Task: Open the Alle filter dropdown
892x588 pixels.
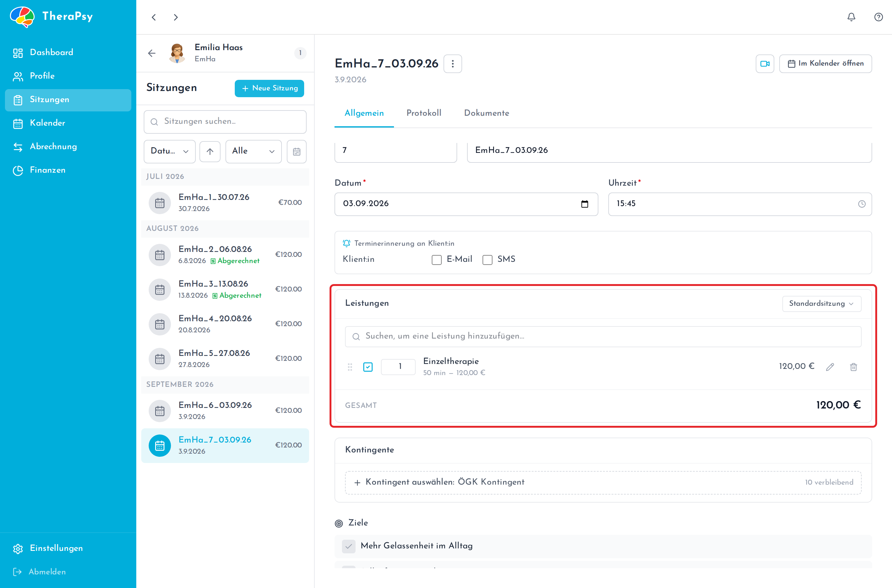Action: (x=253, y=152)
